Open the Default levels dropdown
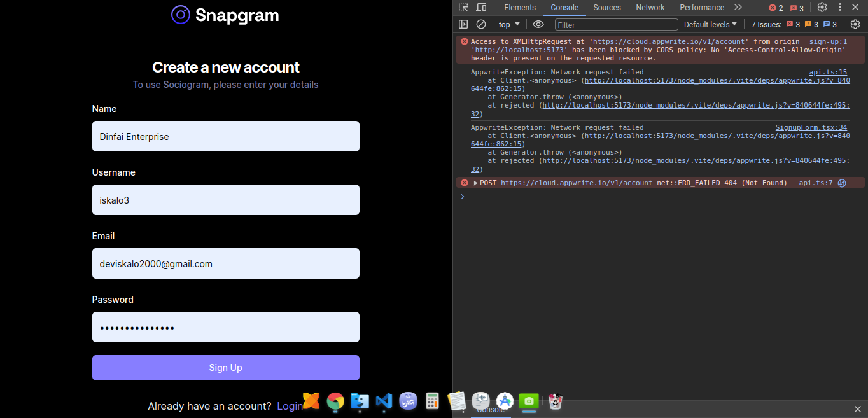This screenshot has width=868, height=418. pyautogui.click(x=710, y=24)
